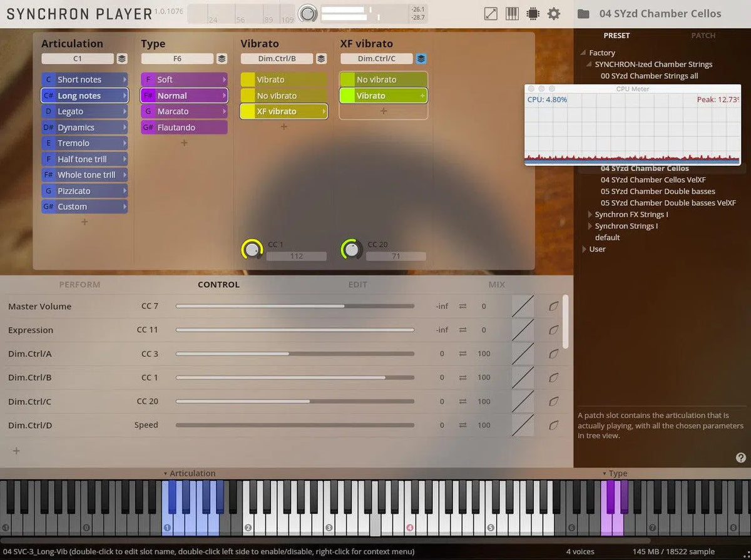This screenshot has width=751, height=560.
Task: Switch to the PERFORM tab
Action: pos(79,285)
